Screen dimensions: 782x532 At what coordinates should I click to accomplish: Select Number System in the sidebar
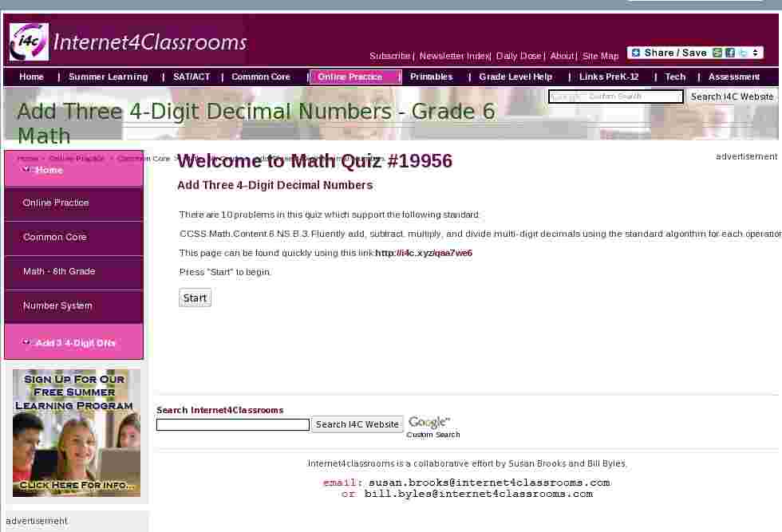coord(73,305)
